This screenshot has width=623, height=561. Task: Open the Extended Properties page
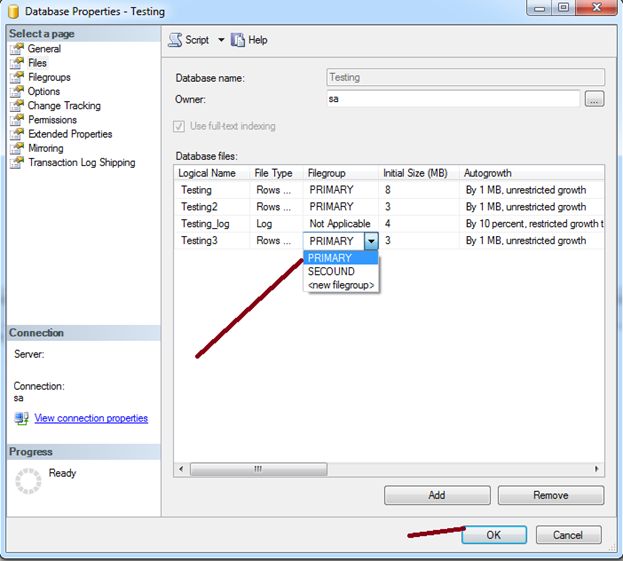(70, 134)
